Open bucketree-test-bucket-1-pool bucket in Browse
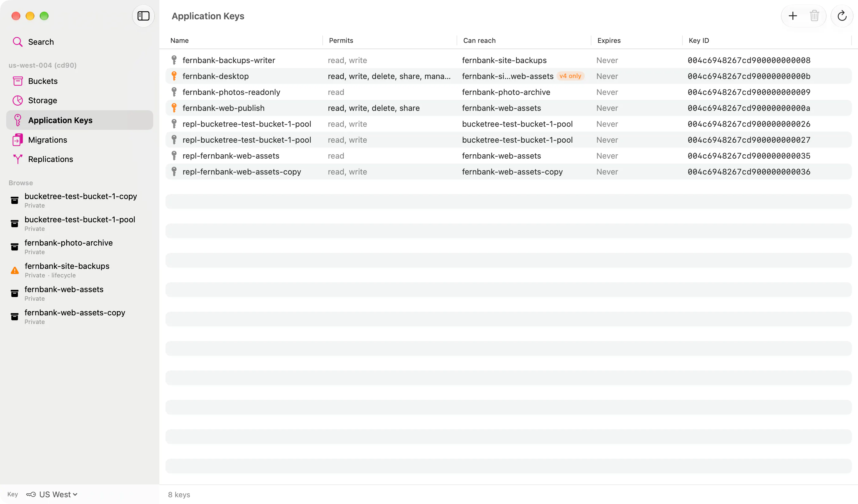The image size is (858, 504). [x=80, y=224]
